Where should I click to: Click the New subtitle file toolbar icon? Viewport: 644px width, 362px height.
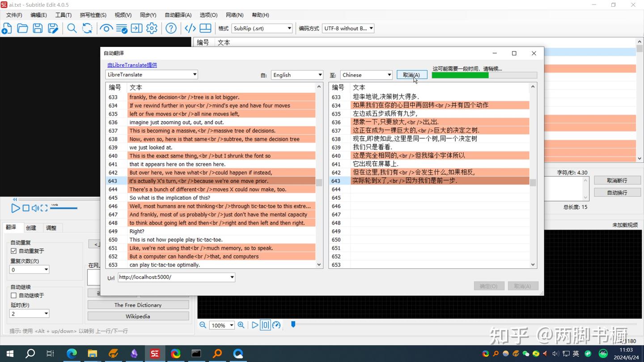7,29
